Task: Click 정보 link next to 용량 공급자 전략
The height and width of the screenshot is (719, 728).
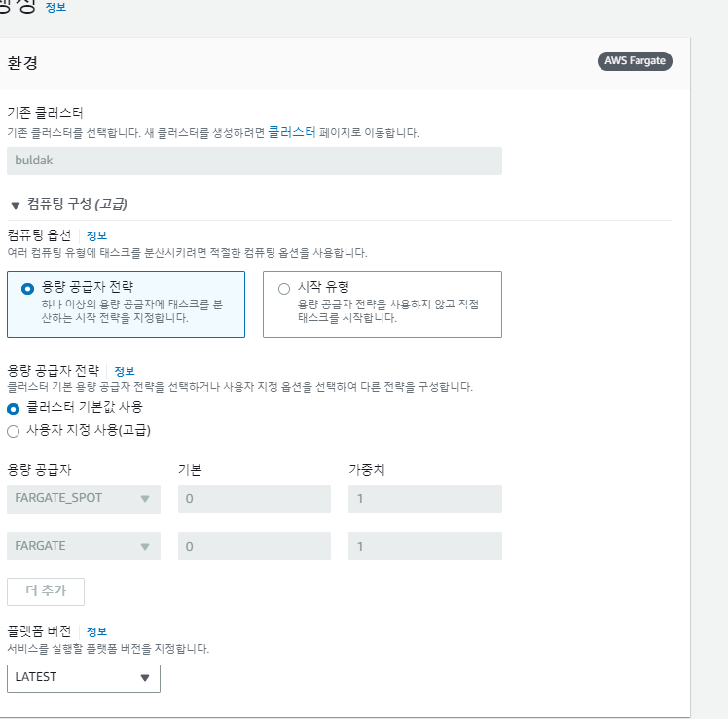Action: tap(124, 371)
